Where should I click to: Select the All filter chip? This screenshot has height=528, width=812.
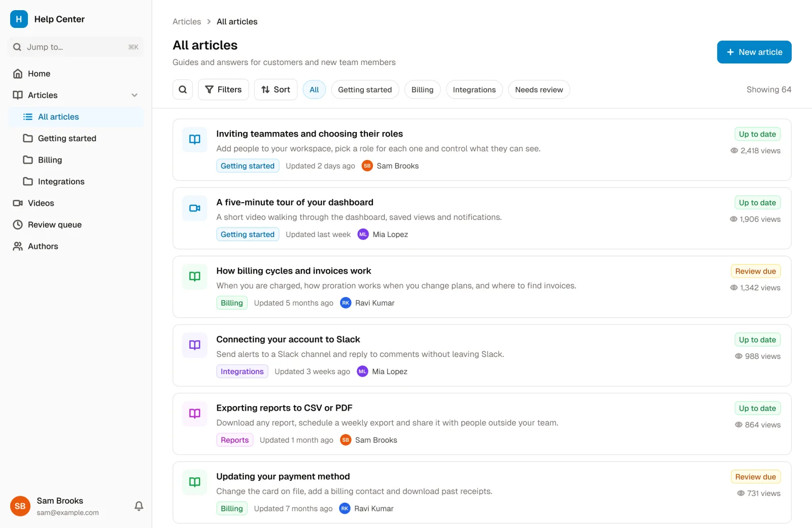[x=314, y=89]
